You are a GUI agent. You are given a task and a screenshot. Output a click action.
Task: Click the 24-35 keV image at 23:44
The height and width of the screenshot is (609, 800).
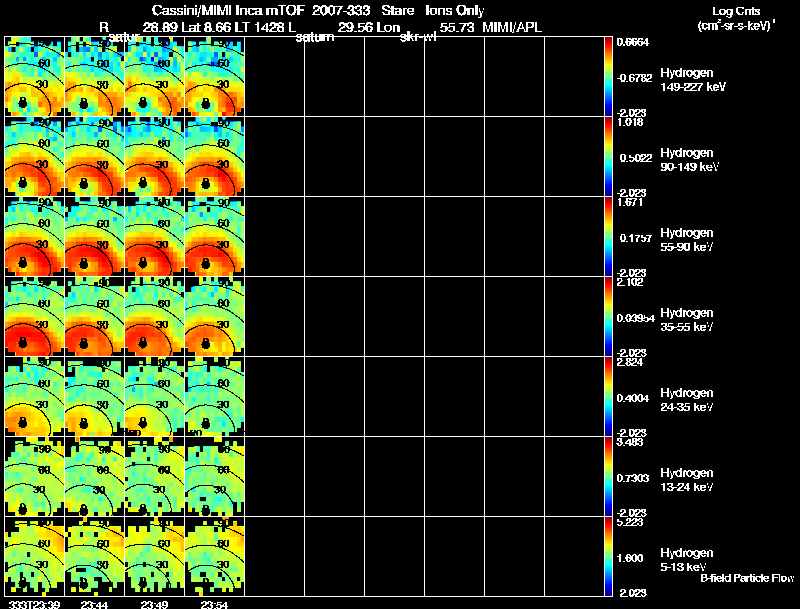point(95,397)
